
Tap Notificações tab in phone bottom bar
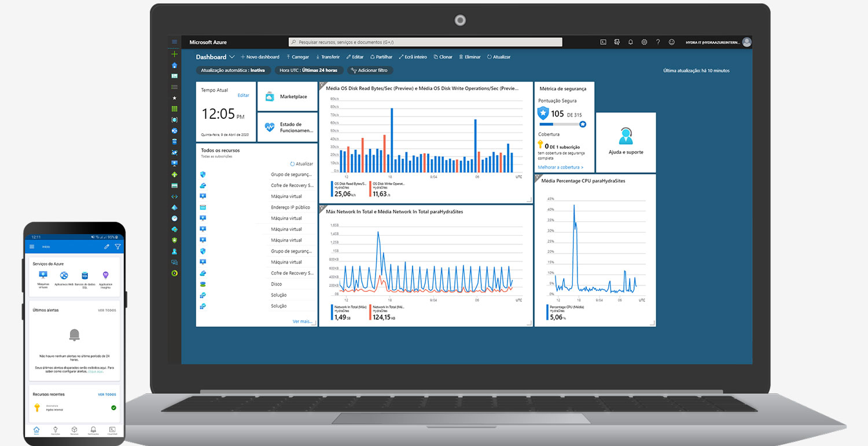click(93, 430)
